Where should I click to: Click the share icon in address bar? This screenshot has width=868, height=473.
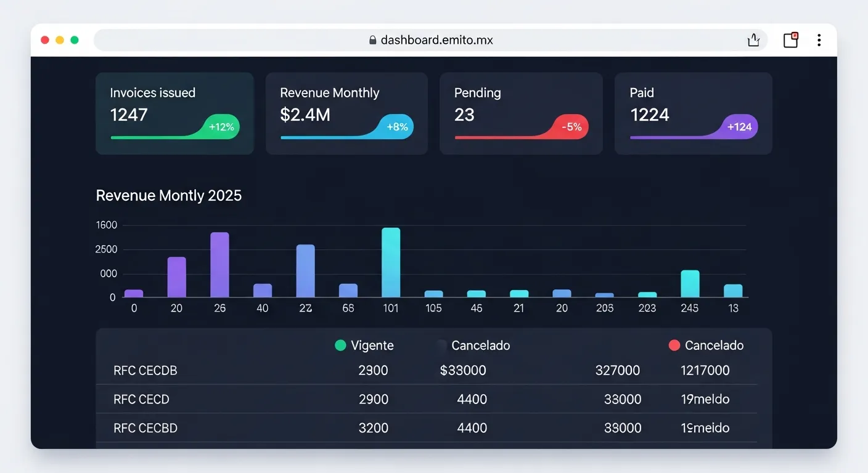click(x=753, y=40)
